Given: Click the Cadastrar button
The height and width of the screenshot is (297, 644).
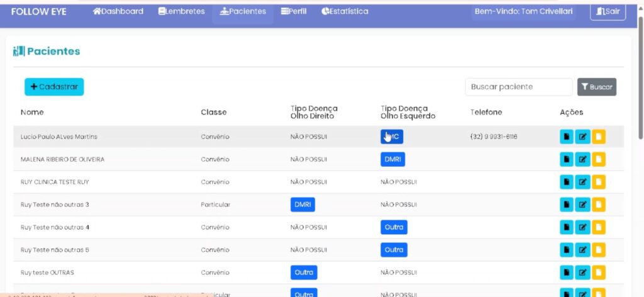Looking at the screenshot, I should click(54, 87).
